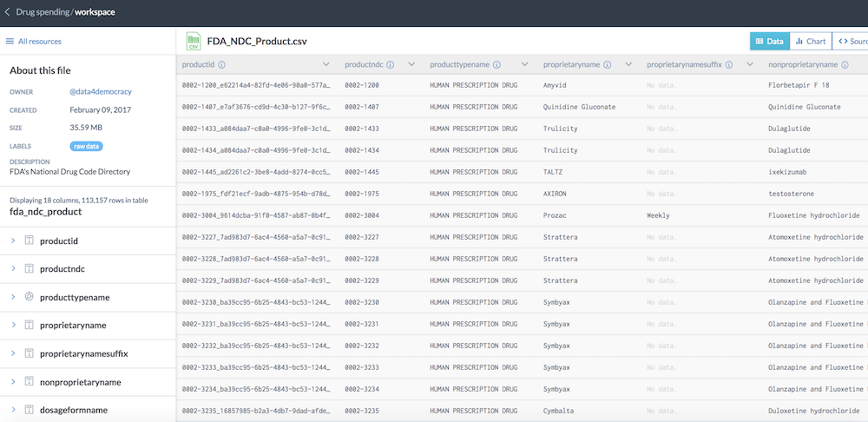The image size is (868, 422).
Task: Open the All resources hamburger menu icon
Action: click(x=10, y=41)
